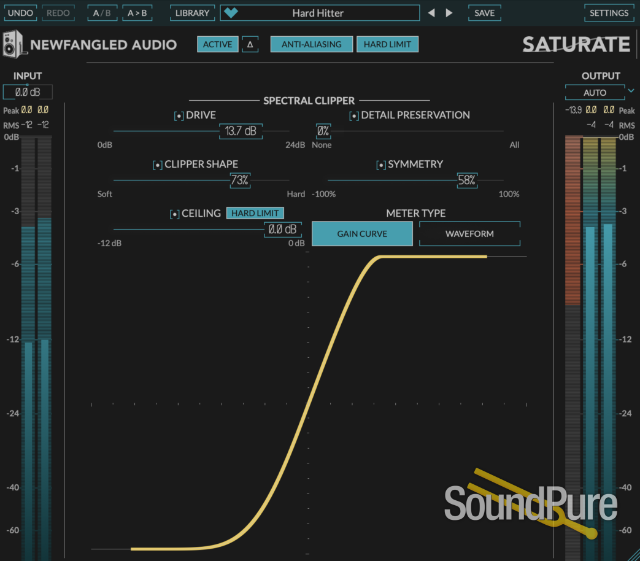Toggle Anti-Aliasing off
Viewport: 640px width, 561px height.
pos(311,44)
